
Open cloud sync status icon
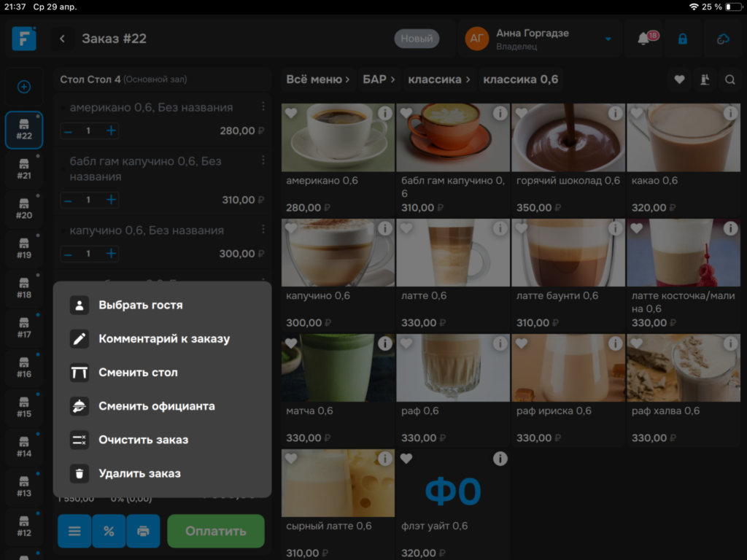(x=723, y=39)
